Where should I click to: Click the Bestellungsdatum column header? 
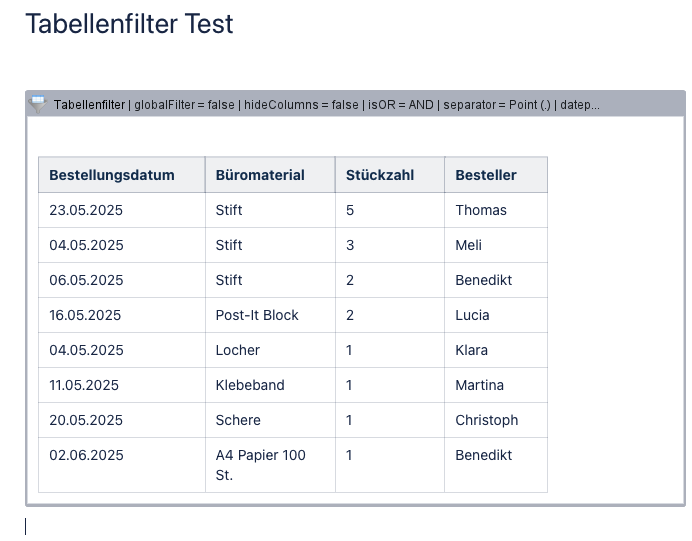tap(112, 175)
